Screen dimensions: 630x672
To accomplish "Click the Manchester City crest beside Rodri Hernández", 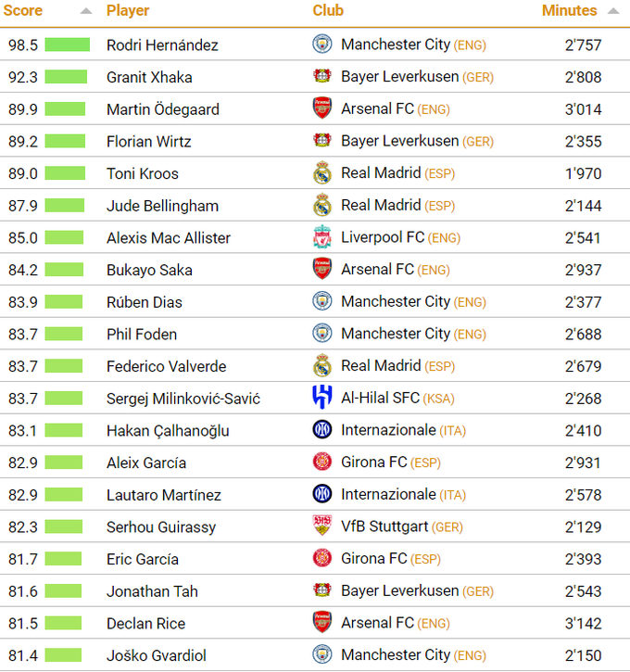I will (x=322, y=44).
